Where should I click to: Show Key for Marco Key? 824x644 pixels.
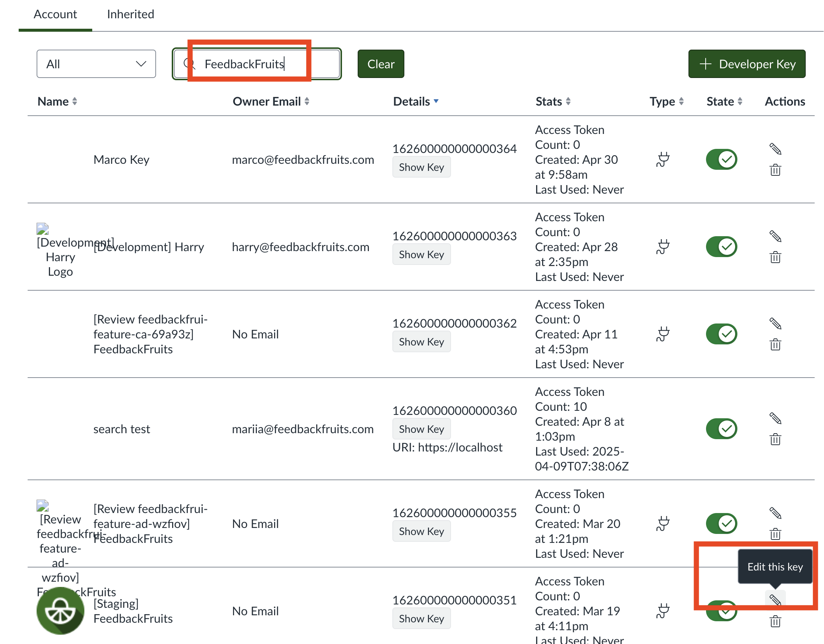[x=422, y=167]
